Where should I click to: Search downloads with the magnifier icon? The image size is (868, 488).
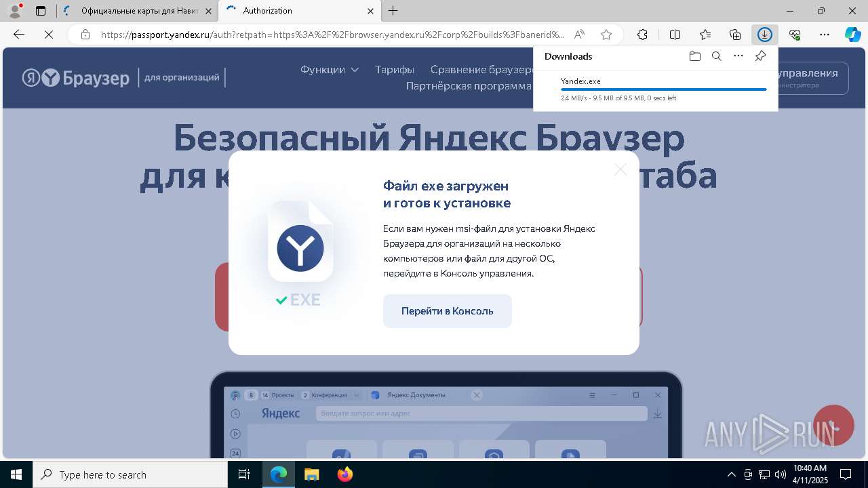(717, 56)
